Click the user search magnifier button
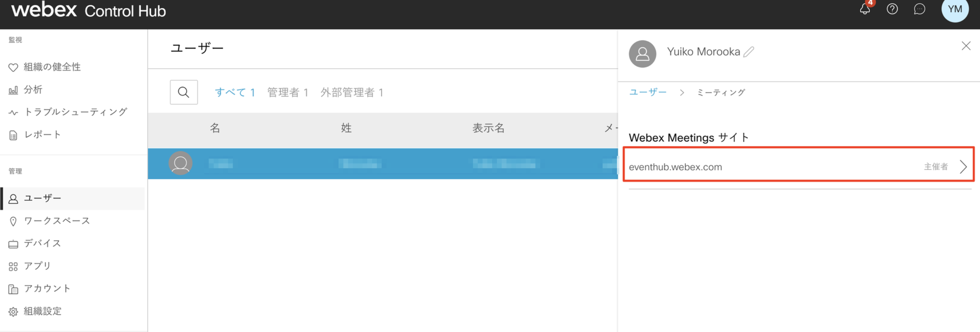980x332 pixels. click(x=184, y=92)
